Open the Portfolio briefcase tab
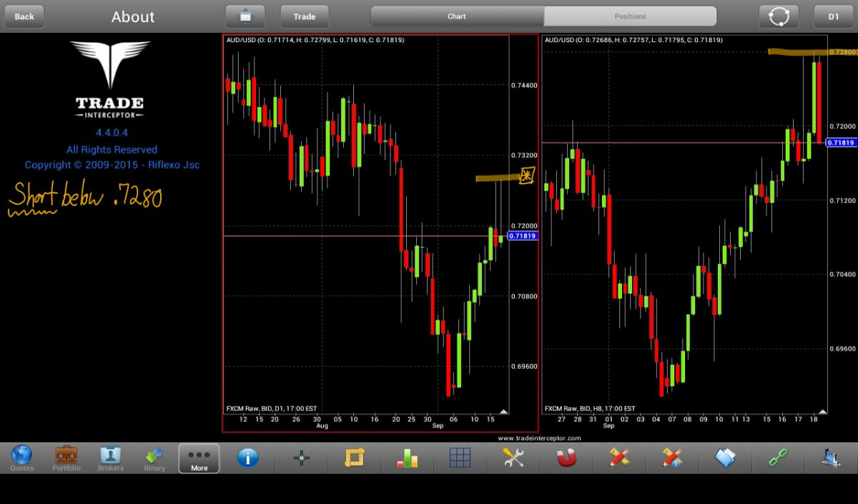 click(66, 458)
